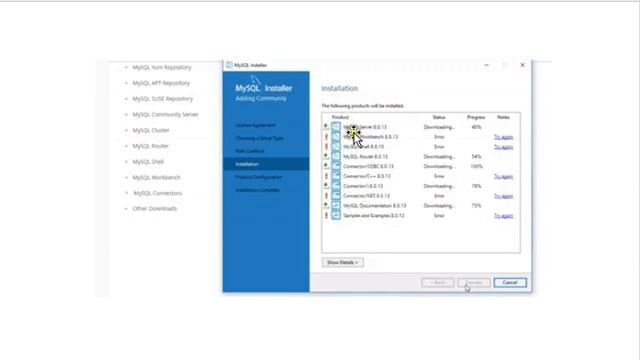Click the download arrow icon beside MySQL Server
Screen dimensions: 640x360
tap(326, 127)
